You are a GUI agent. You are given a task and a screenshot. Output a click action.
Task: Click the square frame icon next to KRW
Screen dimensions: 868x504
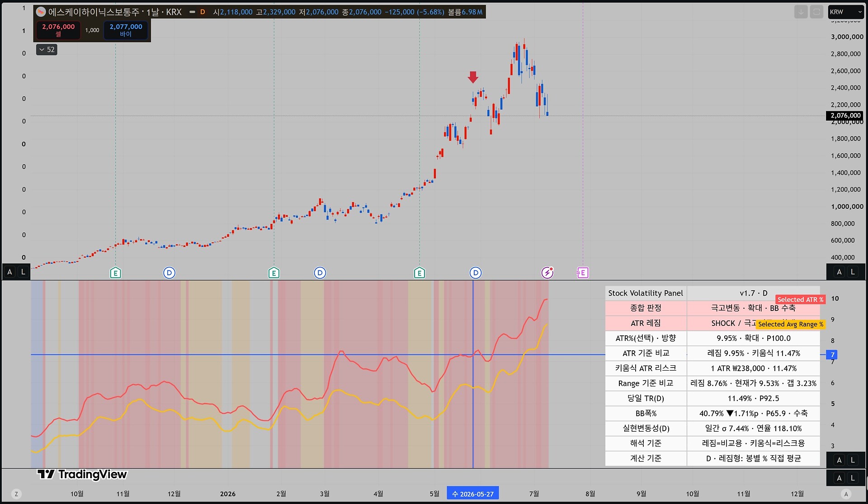pos(816,12)
